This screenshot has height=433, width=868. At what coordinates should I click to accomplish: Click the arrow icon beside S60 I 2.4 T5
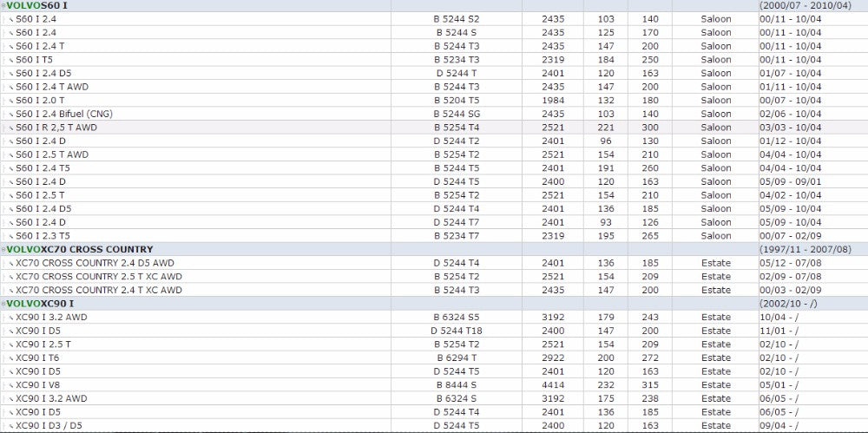coord(11,168)
